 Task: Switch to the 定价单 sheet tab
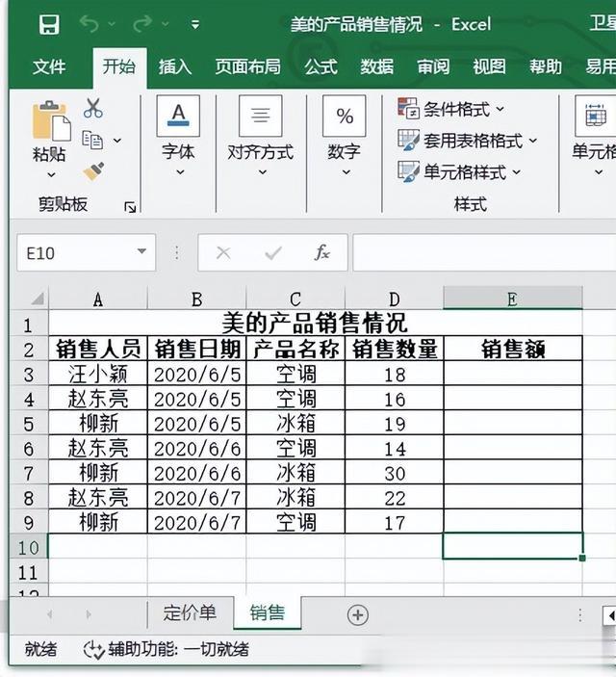pyautogui.click(x=190, y=613)
